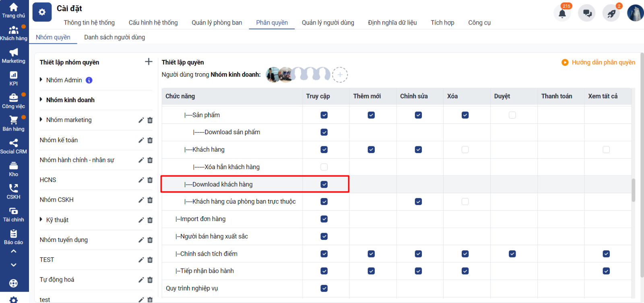Enable Truy cập for Xóa hẳn khách hàng
The image size is (644, 303).
(x=324, y=167)
